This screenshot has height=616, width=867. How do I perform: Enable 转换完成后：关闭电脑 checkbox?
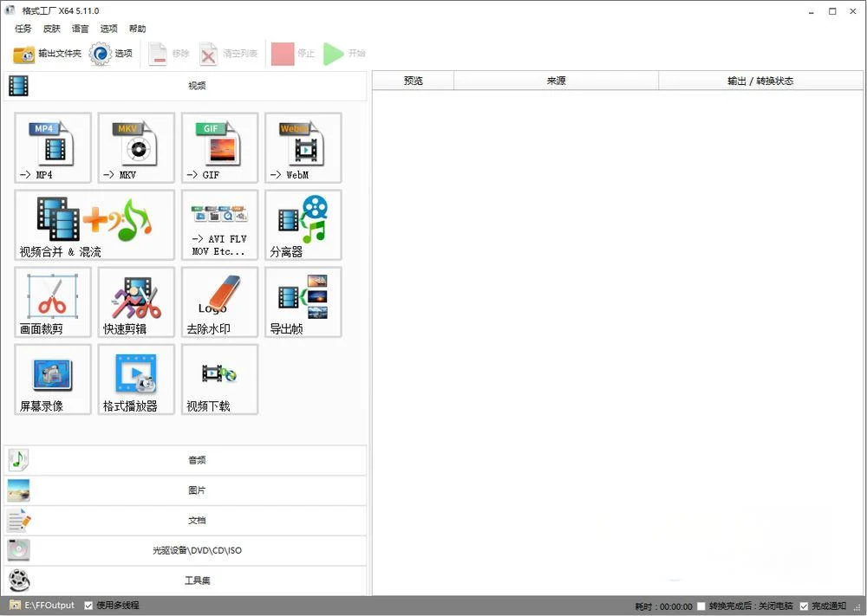pyautogui.click(x=701, y=606)
